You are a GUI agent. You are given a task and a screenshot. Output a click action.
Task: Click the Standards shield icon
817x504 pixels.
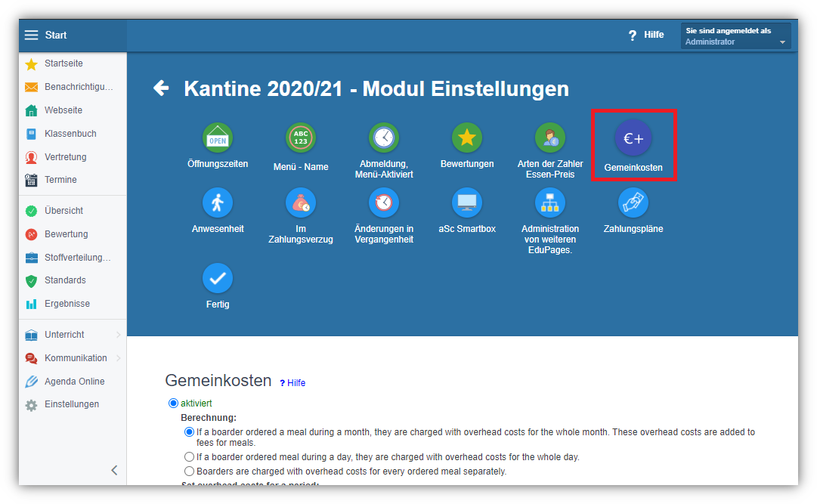pyautogui.click(x=31, y=281)
